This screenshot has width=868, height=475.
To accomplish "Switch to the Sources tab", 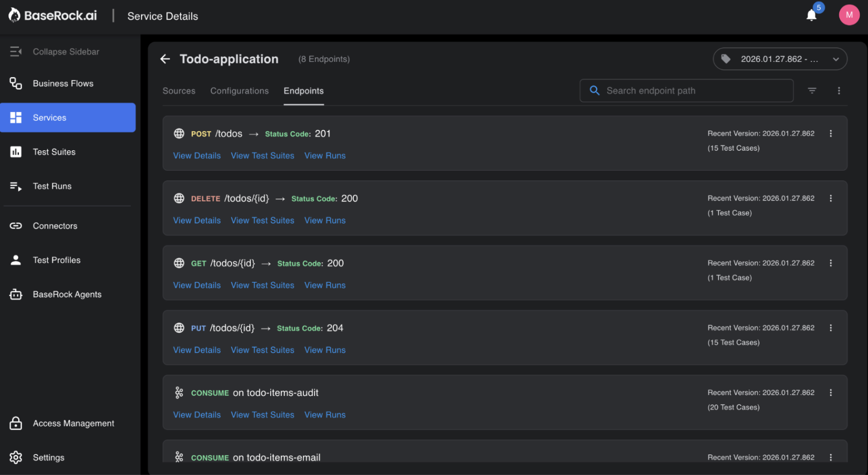I will click(x=178, y=91).
